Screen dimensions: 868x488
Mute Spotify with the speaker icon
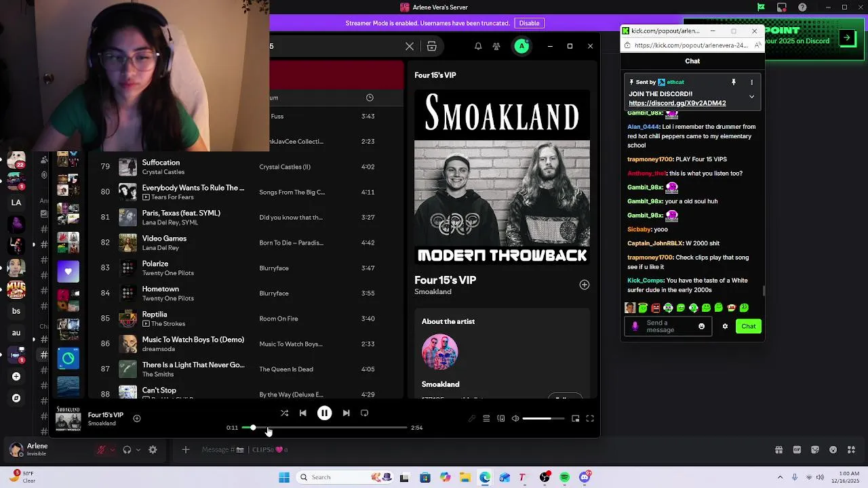click(515, 419)
